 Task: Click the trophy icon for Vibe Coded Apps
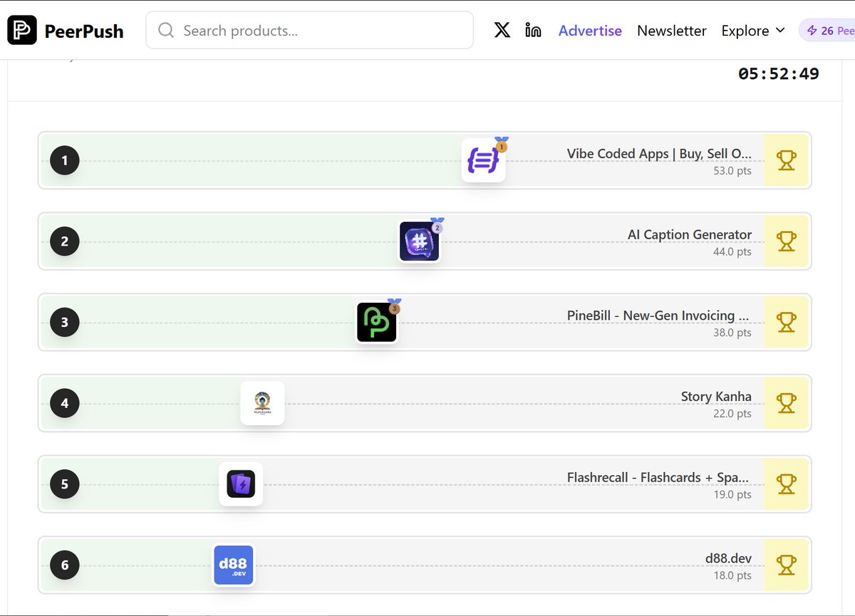click(x=786, y=160)
